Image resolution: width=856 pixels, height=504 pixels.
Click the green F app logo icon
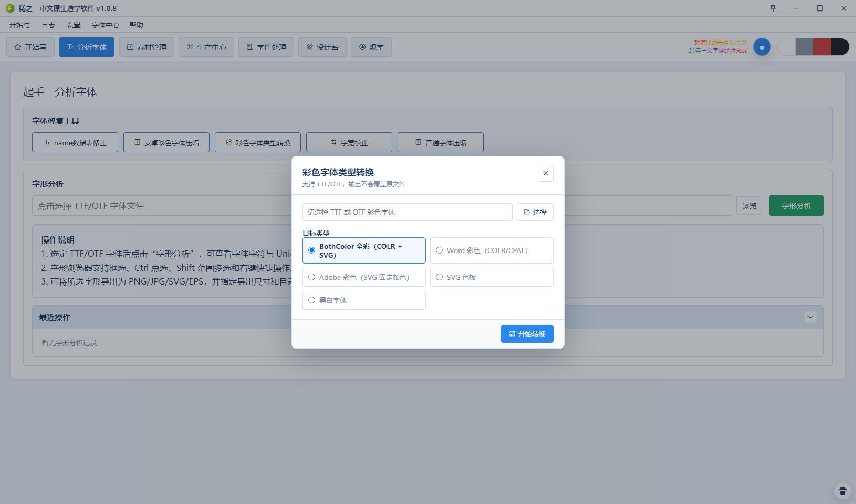pos(9,8)
